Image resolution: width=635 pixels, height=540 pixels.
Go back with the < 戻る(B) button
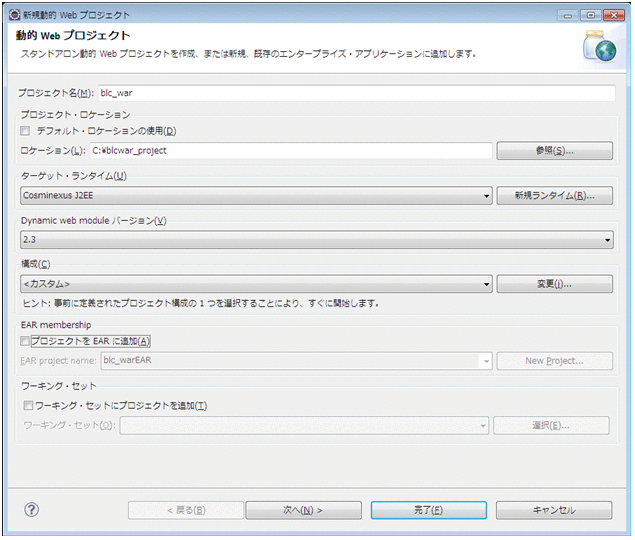pyautogui.click(x=186, y=510)
